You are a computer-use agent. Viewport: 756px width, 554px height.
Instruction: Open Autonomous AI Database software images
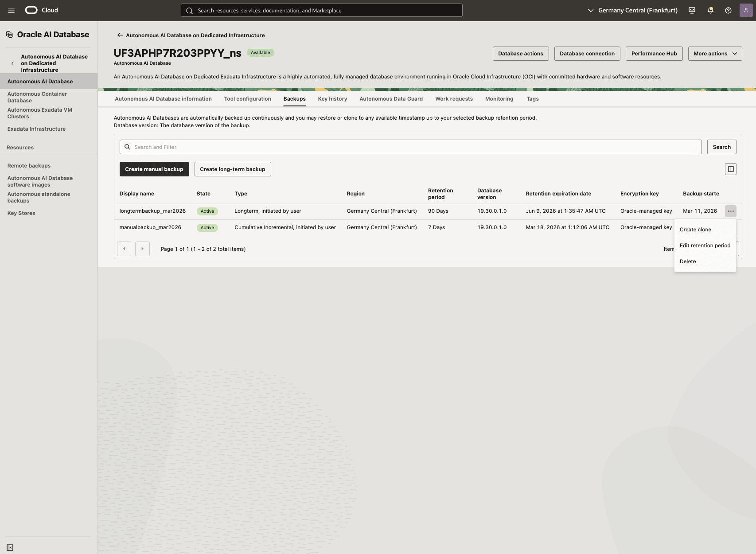40,181
